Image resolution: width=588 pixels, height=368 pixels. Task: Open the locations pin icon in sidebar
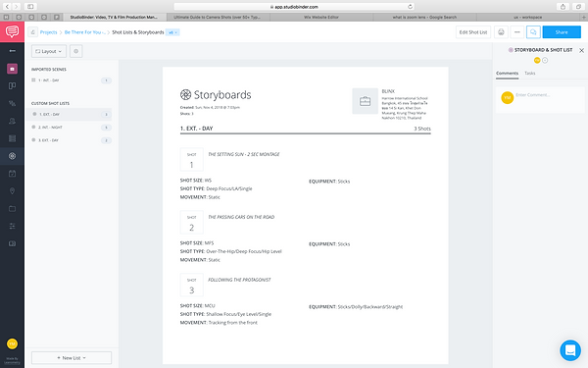pos(12,191)
